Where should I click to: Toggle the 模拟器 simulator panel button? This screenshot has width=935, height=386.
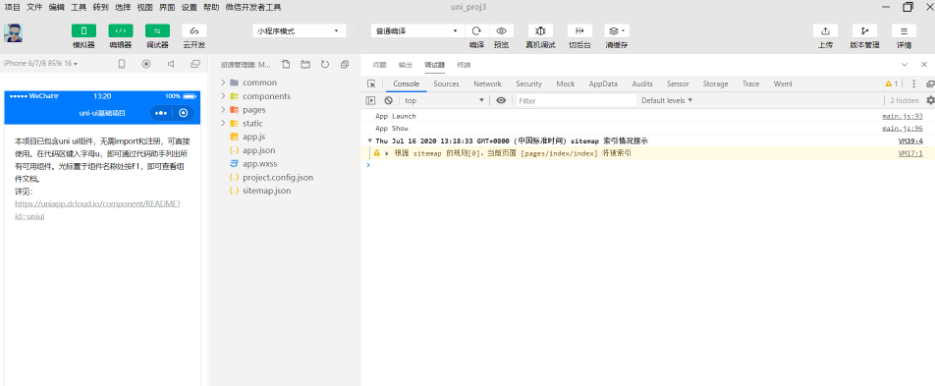83,31
